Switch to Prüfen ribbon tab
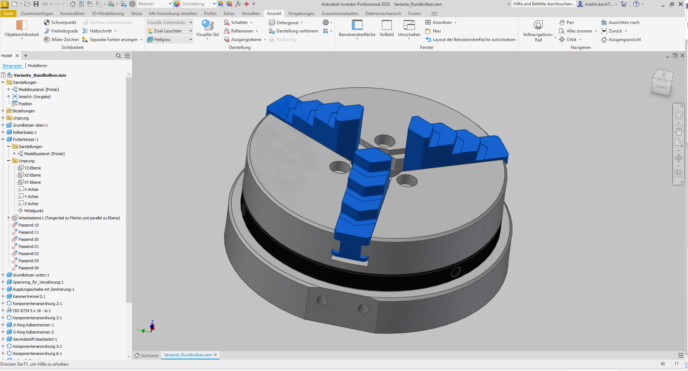The image size is (688, 371). click(210, 14)
